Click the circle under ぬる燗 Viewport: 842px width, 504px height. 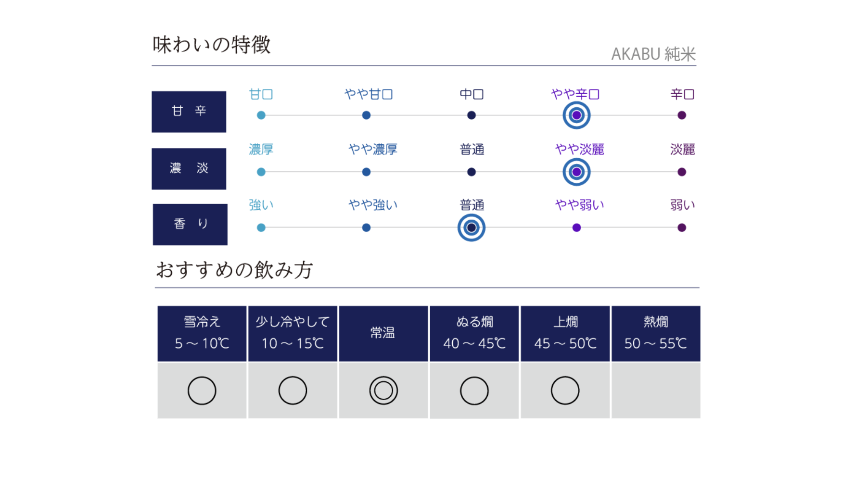tap(474, 391)
